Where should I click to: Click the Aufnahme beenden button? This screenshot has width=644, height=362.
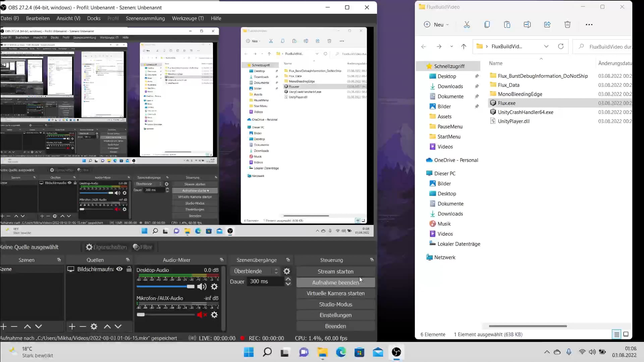click(335, 283)
